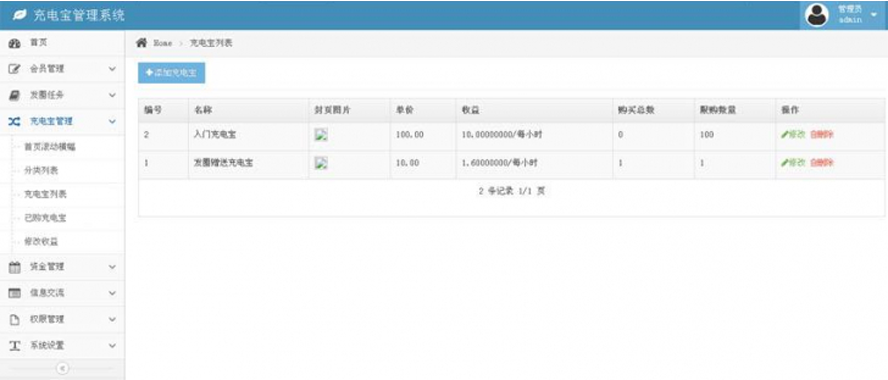Expand the 权限管理 chevron
This screenshot has height=380, width=888.
click(x=112, y=319)
